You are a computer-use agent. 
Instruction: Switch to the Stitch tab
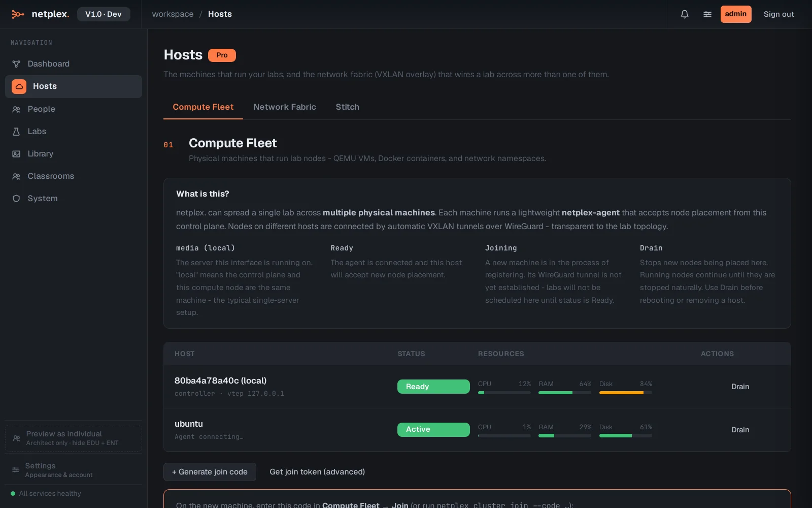coord(347,107)
